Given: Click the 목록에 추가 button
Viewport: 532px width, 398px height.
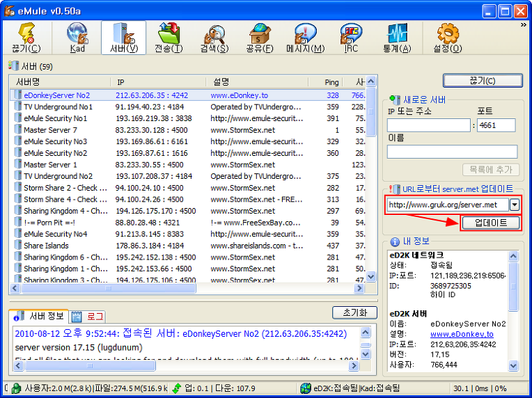Looking at the screenshot, I should click(x=491, y=170).
